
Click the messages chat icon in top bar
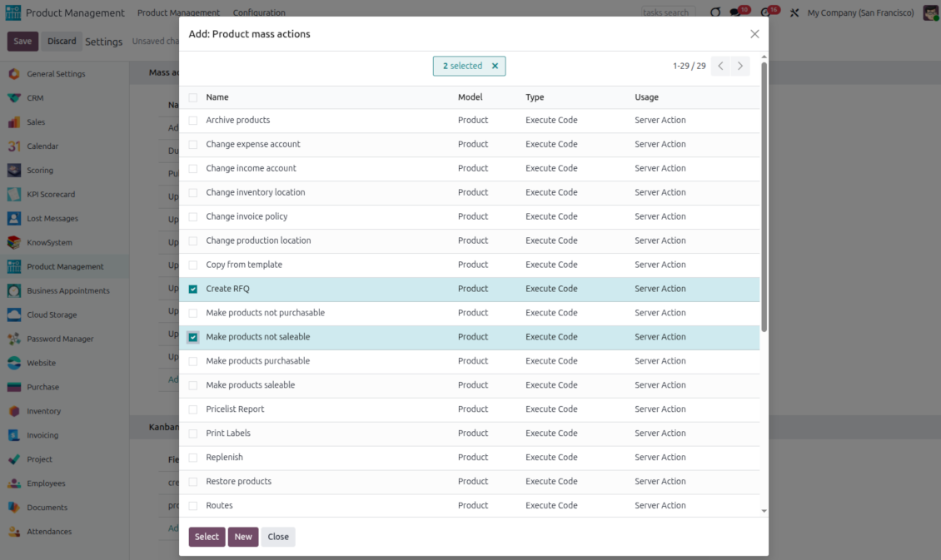pyautogui.click(x=735, y=13)
